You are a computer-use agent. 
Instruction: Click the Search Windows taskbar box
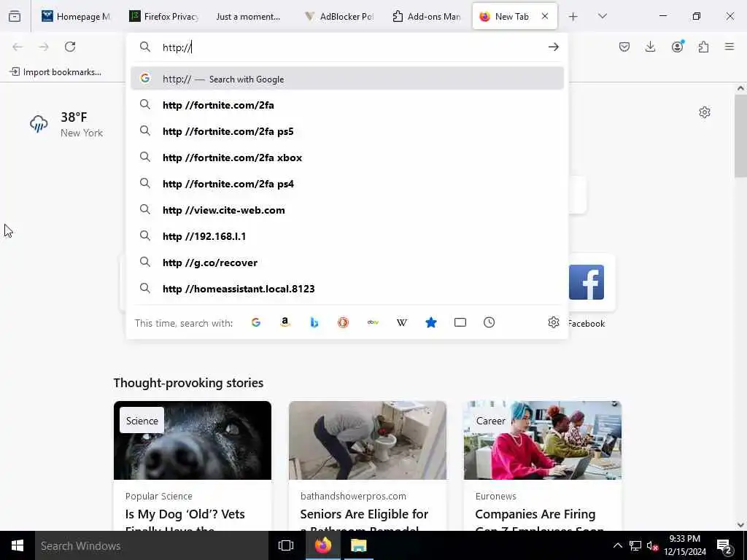point(152,545)
